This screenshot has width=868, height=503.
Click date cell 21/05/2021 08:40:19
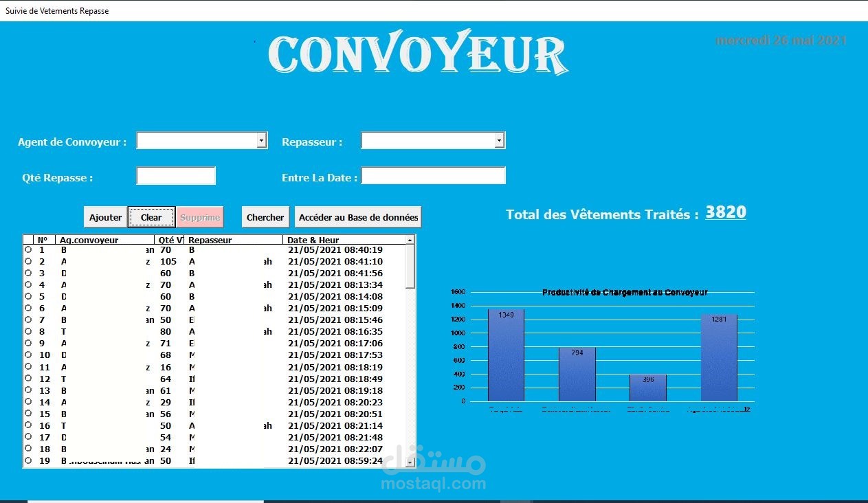[x=335, y=250]
